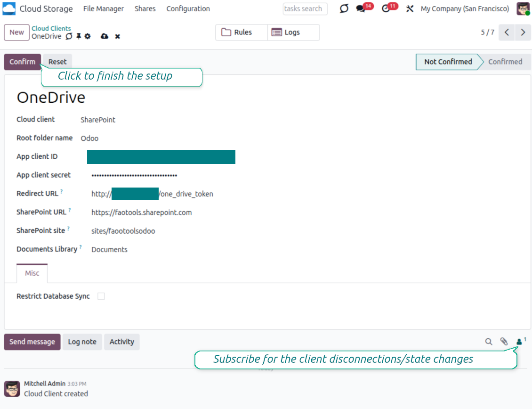The width and height of the screenshot is (532, 409).
Task: Click the paperclip attachments icon
Action: tap(504, 342)
